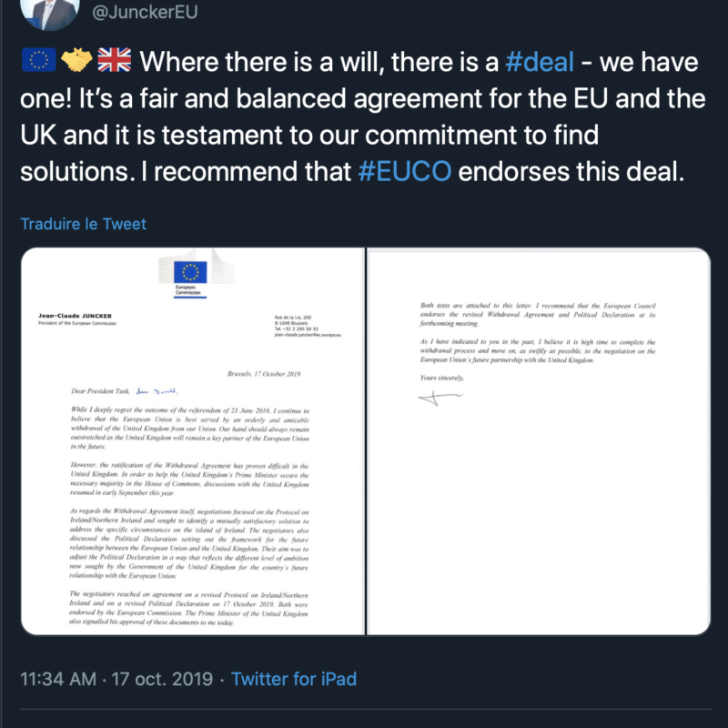Click Jean-Claude JUNCKER name in letterhead
This screenshot has height=728, width=728.
(x=77, y=316)
